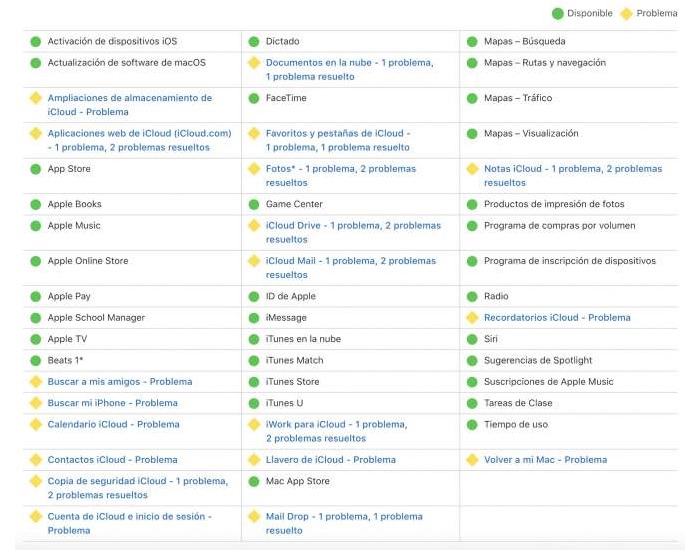Click the green dot beside Mapas – Tráfico

coord(472,98)
